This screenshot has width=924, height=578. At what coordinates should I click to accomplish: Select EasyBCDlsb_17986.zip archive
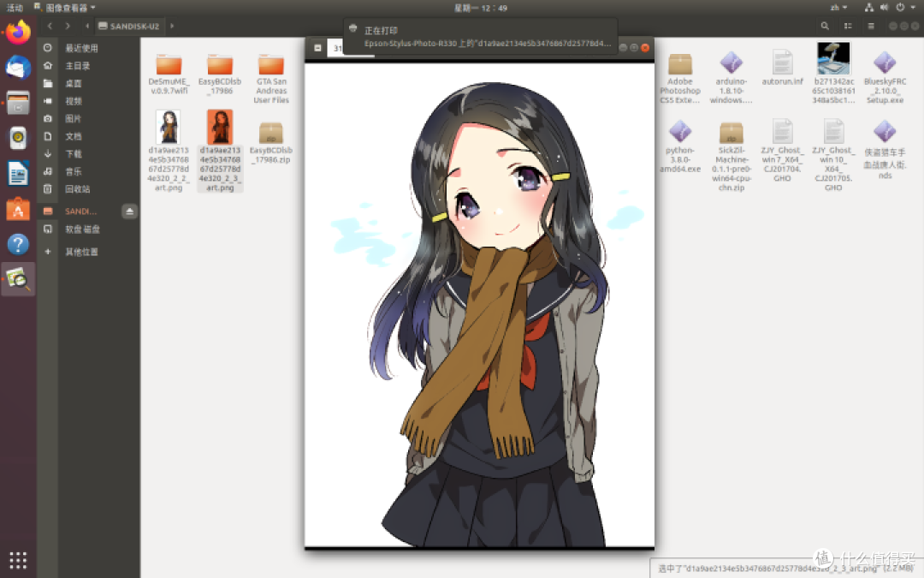[271, 143]
